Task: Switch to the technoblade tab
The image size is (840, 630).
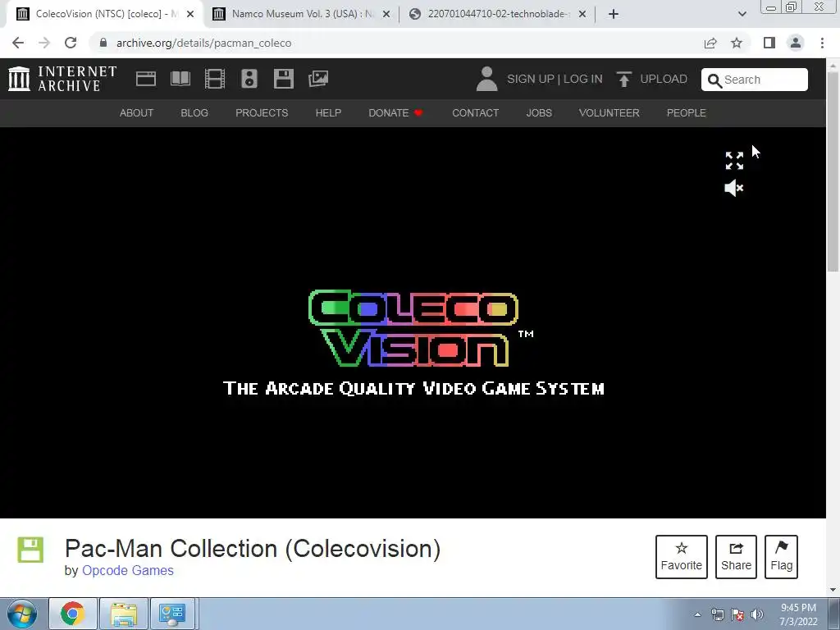Action: (x=498, y=14)
